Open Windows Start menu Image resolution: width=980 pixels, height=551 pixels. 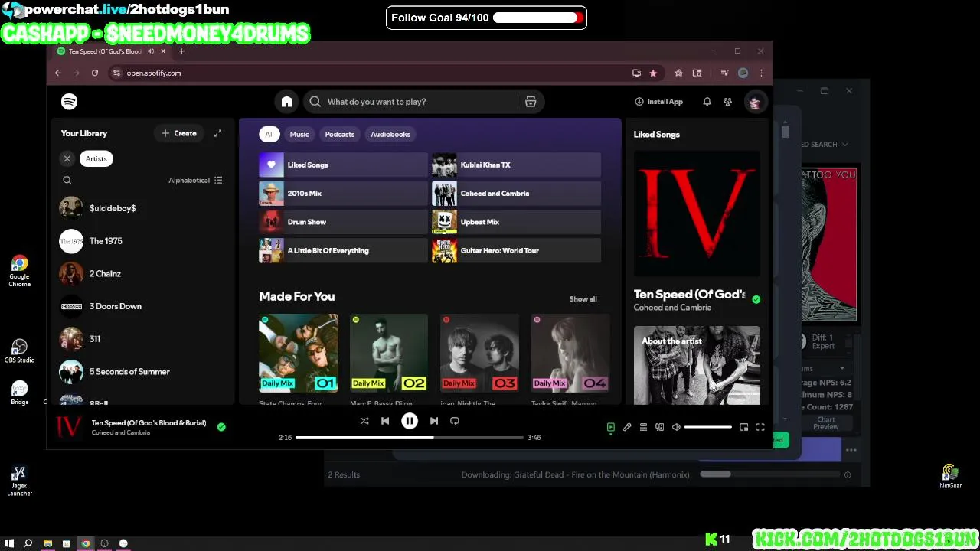[9, 543]
